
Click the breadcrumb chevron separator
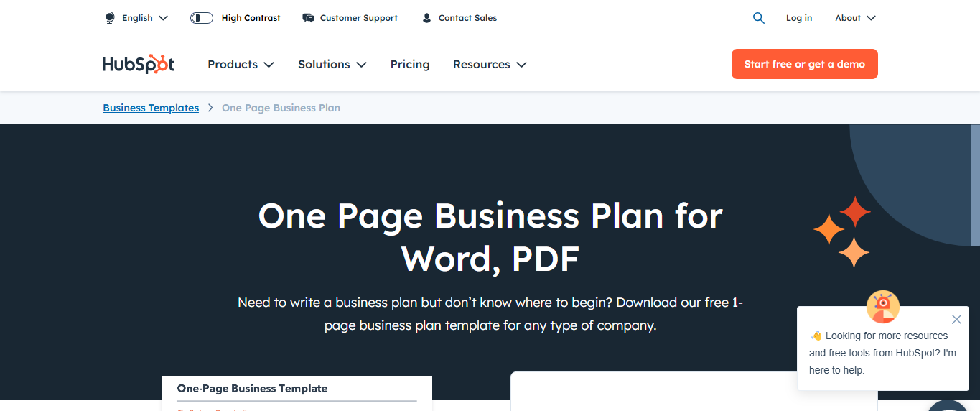[210, 108]
